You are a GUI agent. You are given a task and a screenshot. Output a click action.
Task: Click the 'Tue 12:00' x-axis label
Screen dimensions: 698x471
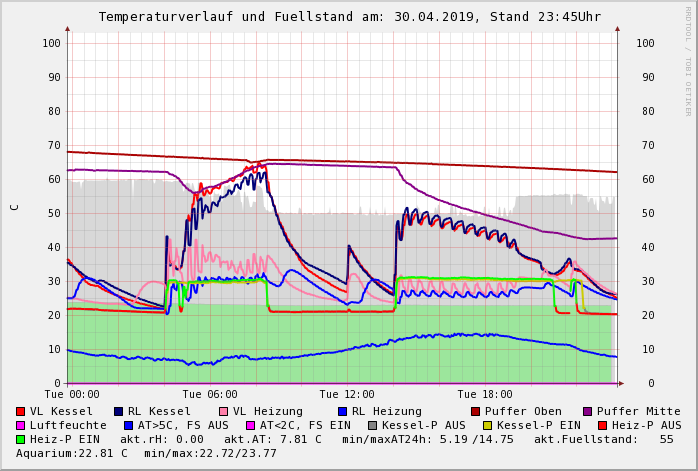(347, 395)
